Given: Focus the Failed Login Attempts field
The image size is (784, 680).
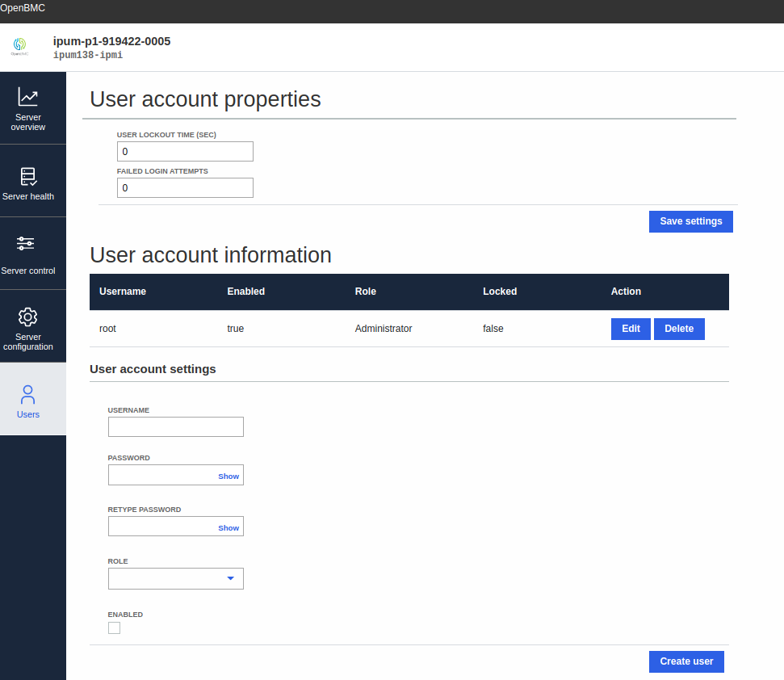Looking at the screenshot, I should coord(185,188).
